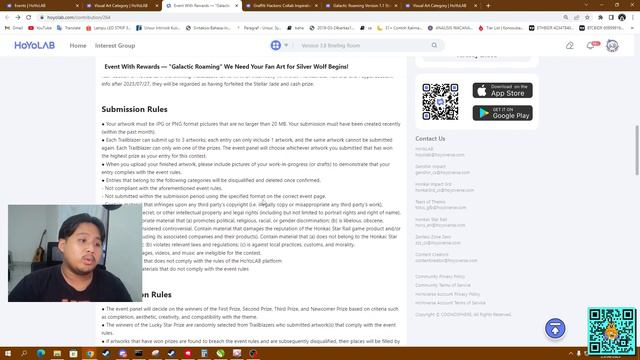
Task: Click the scroll-to-top round button
Action: point(555,328)
